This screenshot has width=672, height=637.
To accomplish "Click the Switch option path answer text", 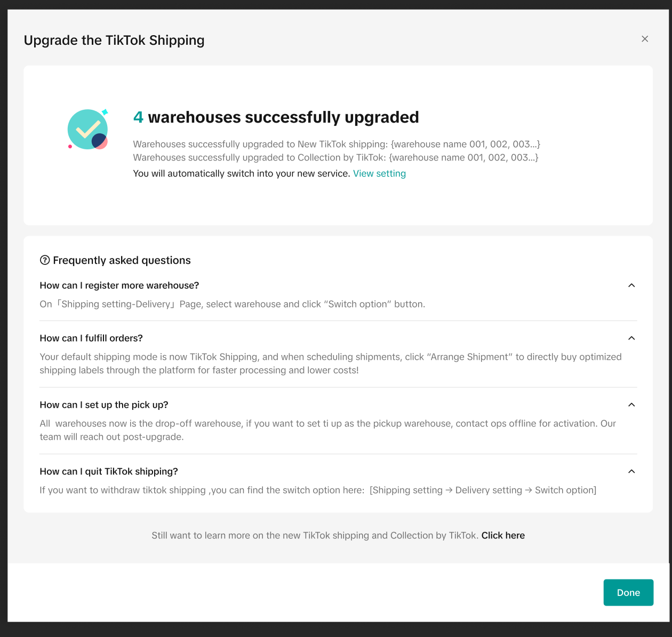I will 318,490.
